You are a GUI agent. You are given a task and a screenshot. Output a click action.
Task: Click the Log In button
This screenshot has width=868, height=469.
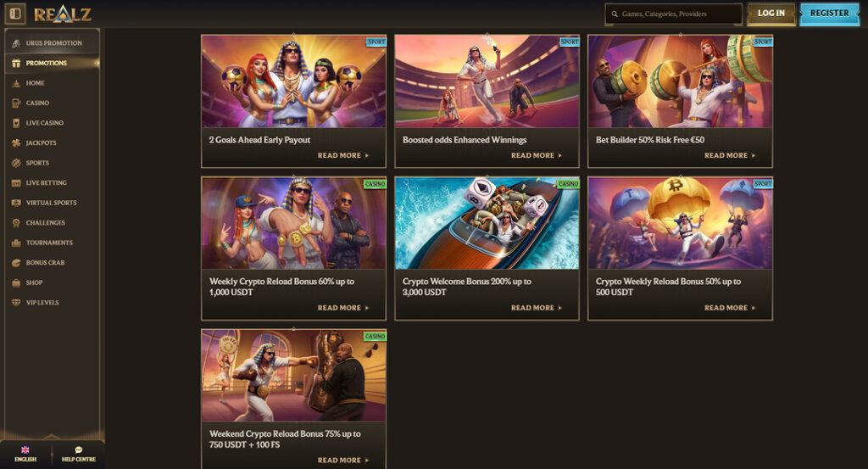tap(771, 14)
